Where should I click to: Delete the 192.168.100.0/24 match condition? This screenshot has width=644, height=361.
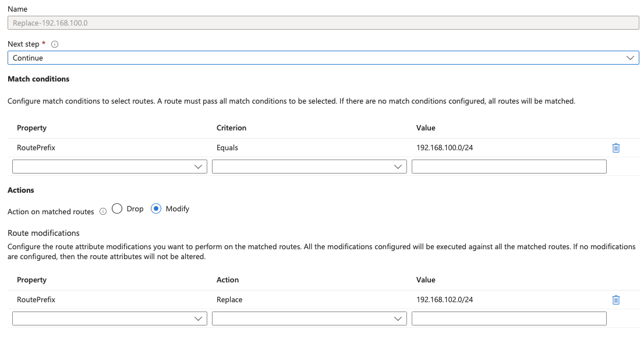tap(615, 148)
